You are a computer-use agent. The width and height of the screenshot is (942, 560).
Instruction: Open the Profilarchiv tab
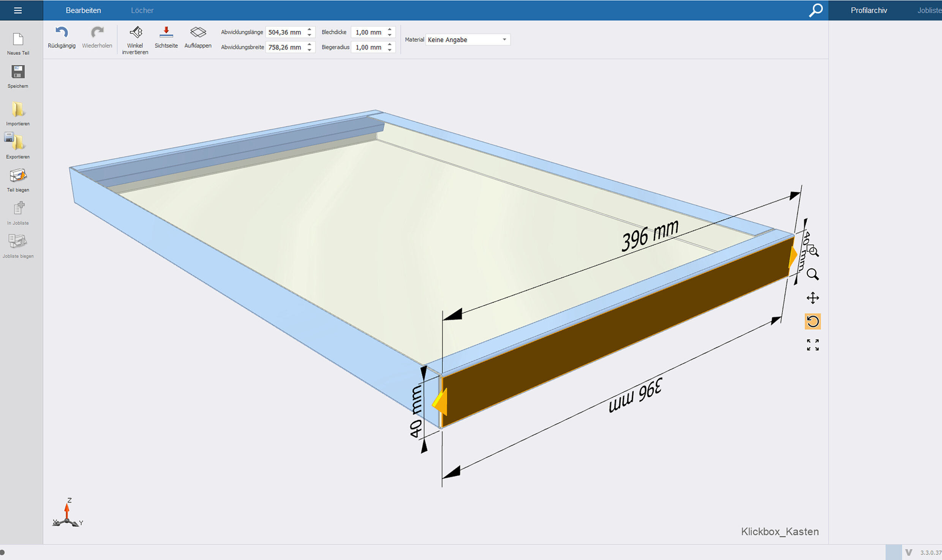point(869,10)
